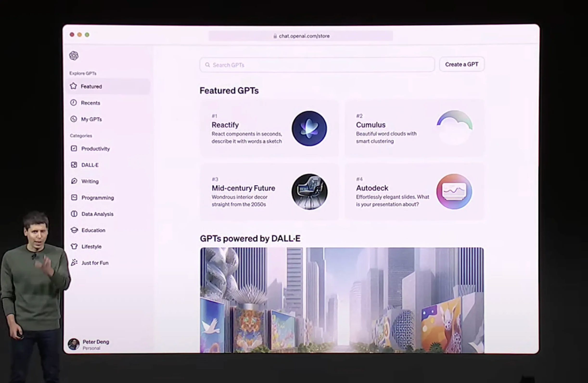Open the Cumulus cloud icon
The image size is (588, 383).
click(454, 128)
